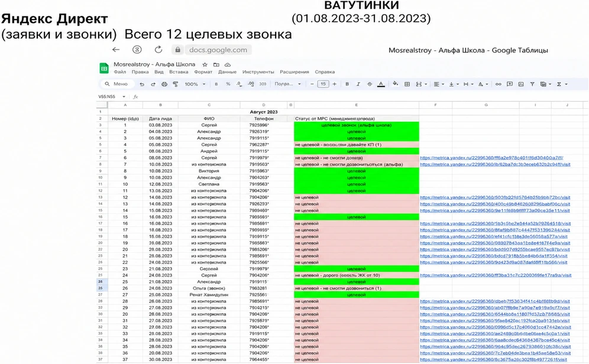Go back with the browser back arrow
The width and height of the screenshot is (589, 364).
[x=116, y=50]
